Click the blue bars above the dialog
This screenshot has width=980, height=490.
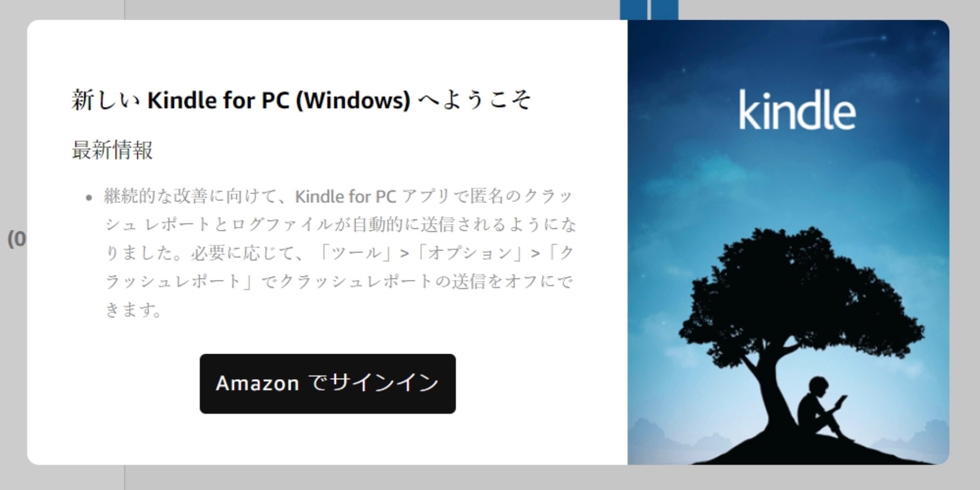tap(649, 10)
